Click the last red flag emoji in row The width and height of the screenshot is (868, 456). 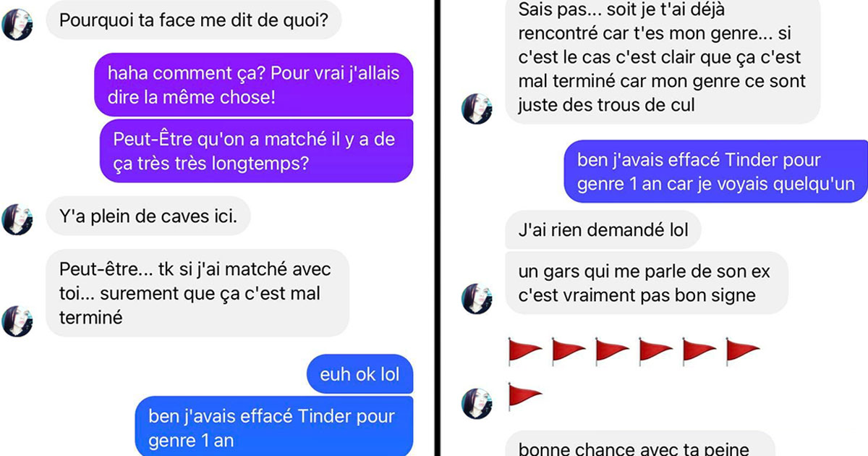[741, 350]
